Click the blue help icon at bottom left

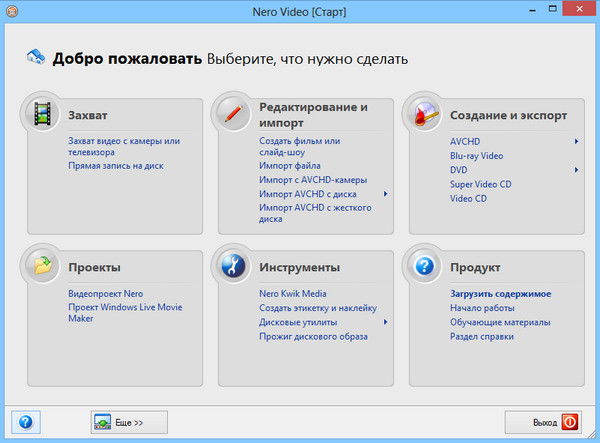point(25,422)
